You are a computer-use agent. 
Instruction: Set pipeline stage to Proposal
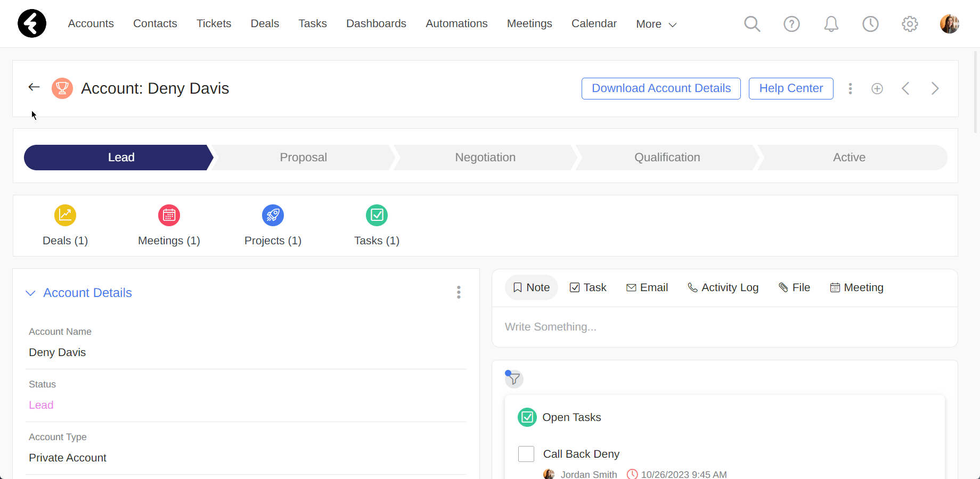(x=303, y=158)
